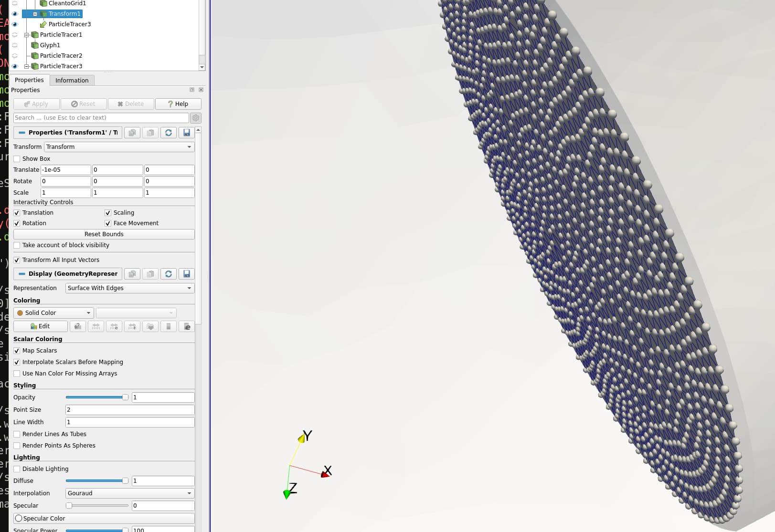This screenshot has width=775, height=532.
Task: Uncheck Transform All Input Vectors
Action: 17,260
